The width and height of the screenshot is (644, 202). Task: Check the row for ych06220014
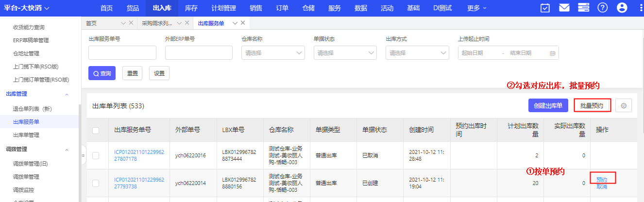96,183
